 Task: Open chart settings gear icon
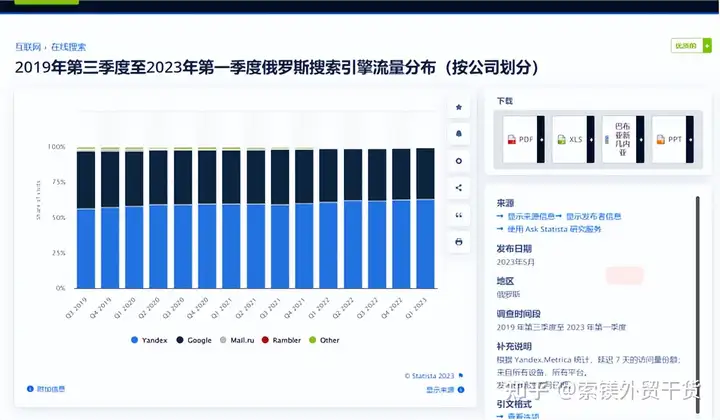[458, 161]
